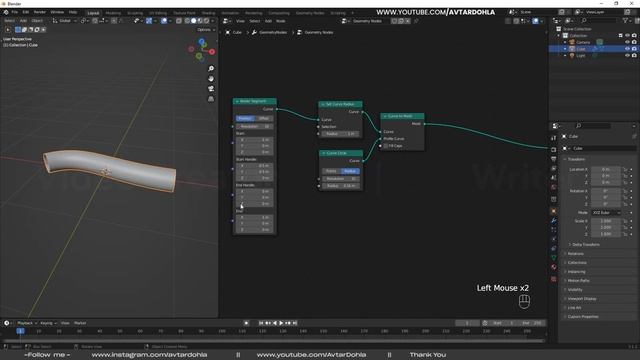Expand the Visibility panel
Screen dimensions: 640x360
(575, 289)
